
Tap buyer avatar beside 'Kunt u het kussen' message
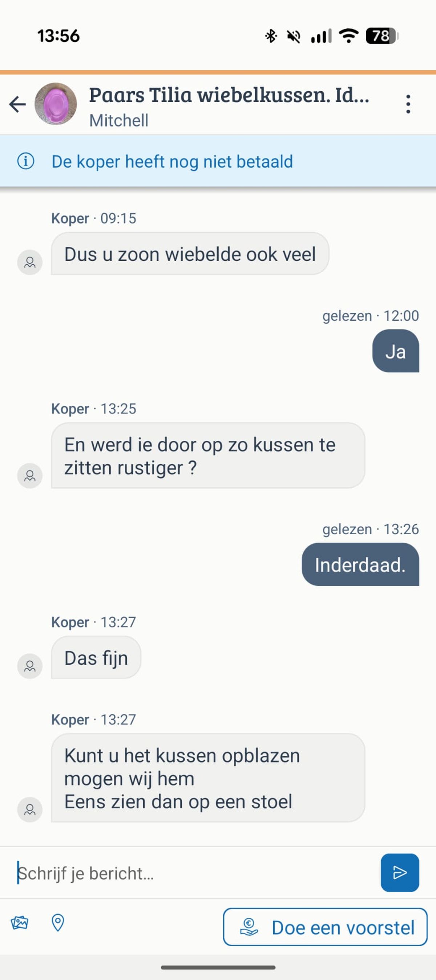30,809
